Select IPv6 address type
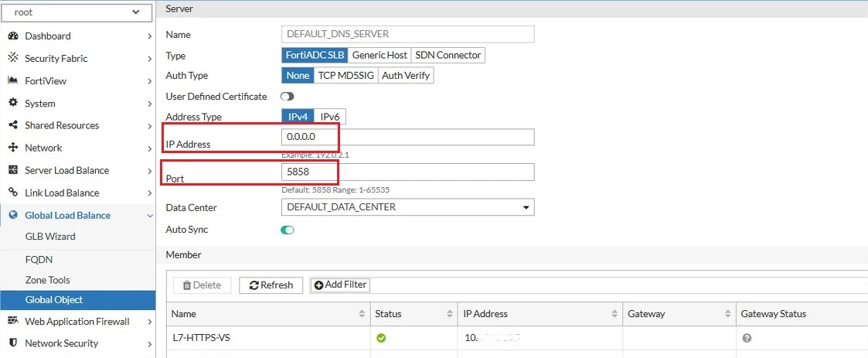This screenshot has height=358, width=868. tap(331, 117)
